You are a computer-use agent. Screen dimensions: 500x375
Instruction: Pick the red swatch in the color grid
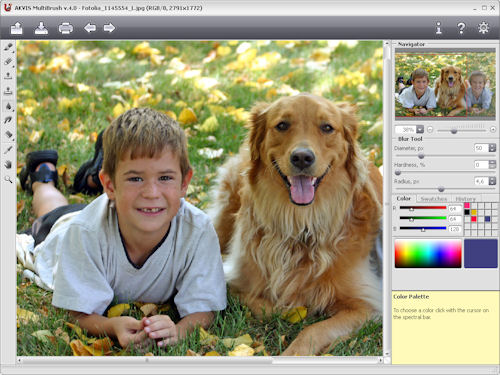[x=474, y=219]
